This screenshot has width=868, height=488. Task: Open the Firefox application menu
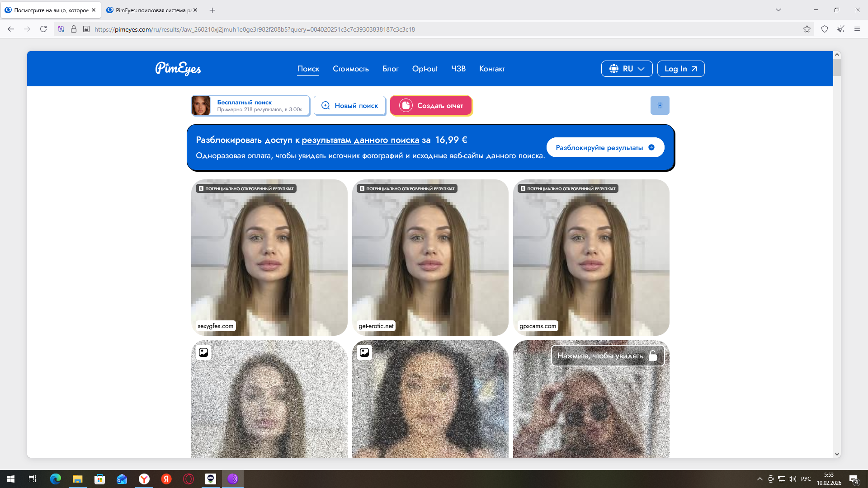[857, 29]
